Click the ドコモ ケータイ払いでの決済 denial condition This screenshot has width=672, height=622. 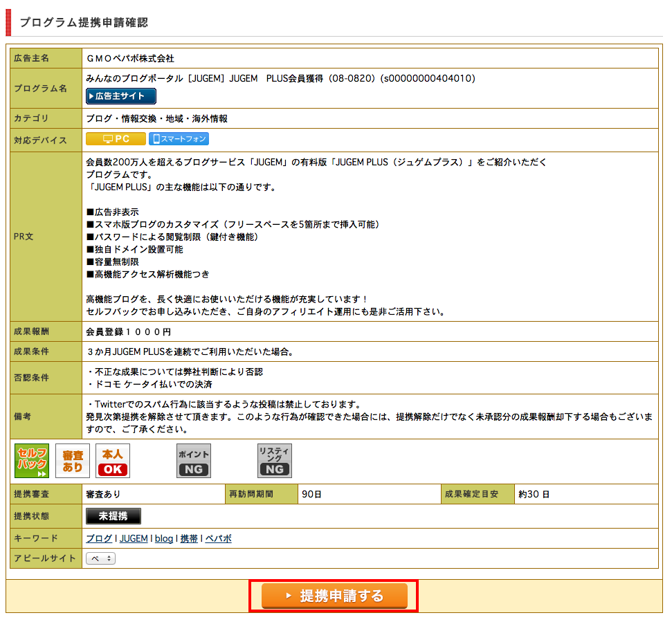tap(149, 384)
